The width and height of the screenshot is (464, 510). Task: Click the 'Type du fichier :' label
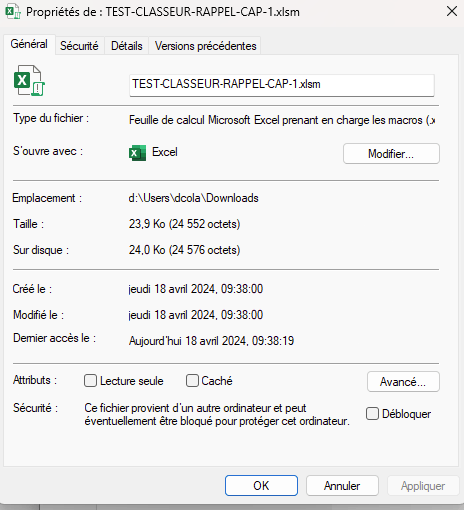click(x=51, y=118)
